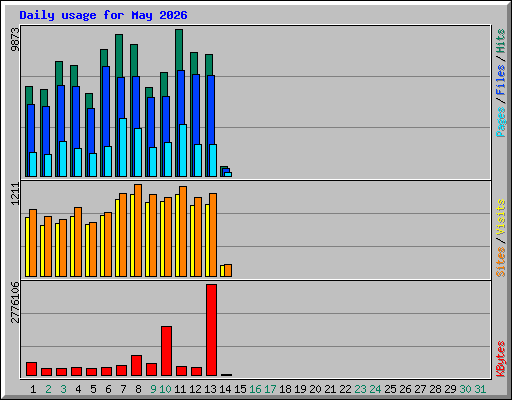Click the green hits bar for day 11
The height and width of the screenshot is (400, 512).
click(179, 50)
